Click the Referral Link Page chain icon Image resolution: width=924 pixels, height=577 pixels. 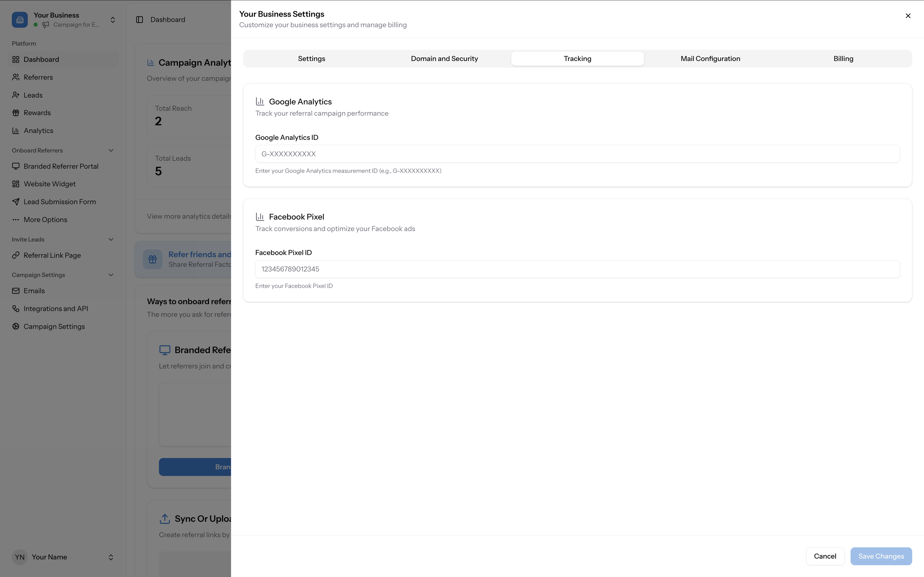(x=16, y=255)
